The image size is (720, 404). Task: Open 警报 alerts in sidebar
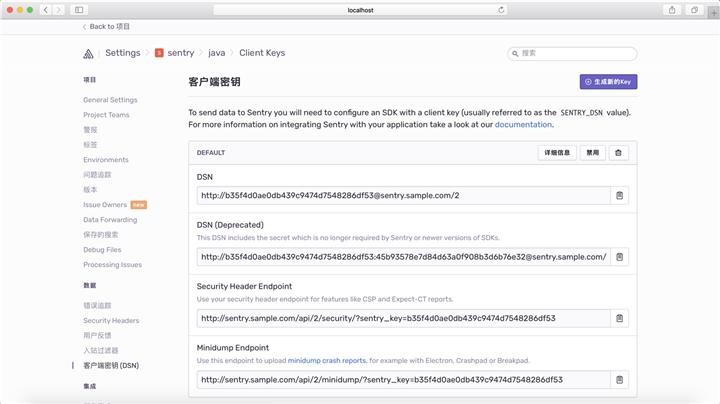tap(90, 130)
